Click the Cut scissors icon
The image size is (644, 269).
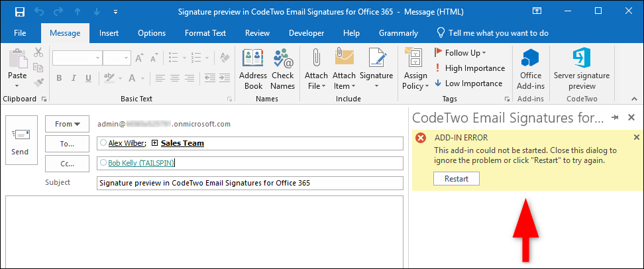pos(38,52)
